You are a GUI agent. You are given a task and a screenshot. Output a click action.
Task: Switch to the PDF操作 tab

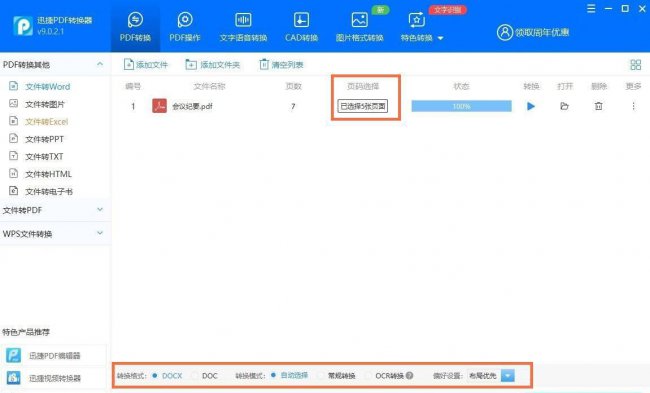point(185,27)
